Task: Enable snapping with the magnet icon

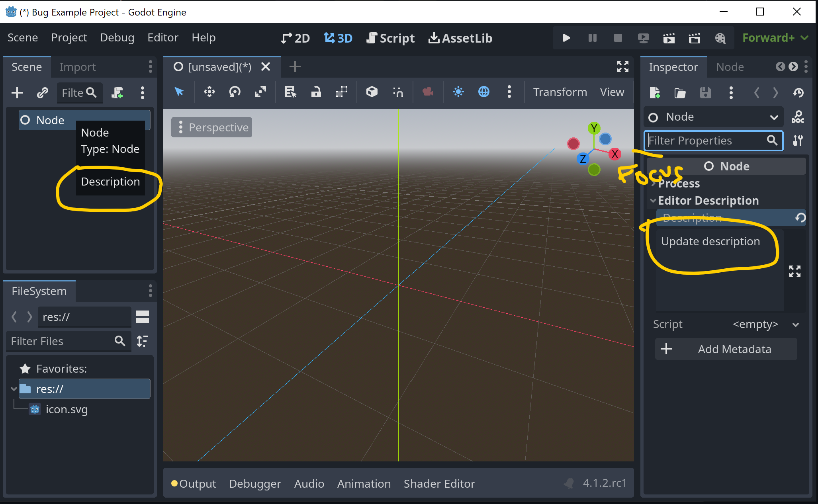Action: [x=398, y=92]
